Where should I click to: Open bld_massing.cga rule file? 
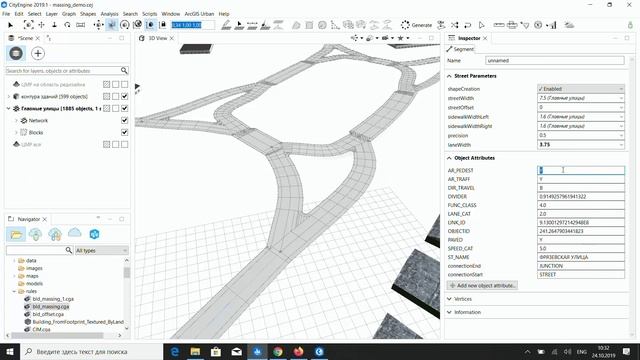51,307
